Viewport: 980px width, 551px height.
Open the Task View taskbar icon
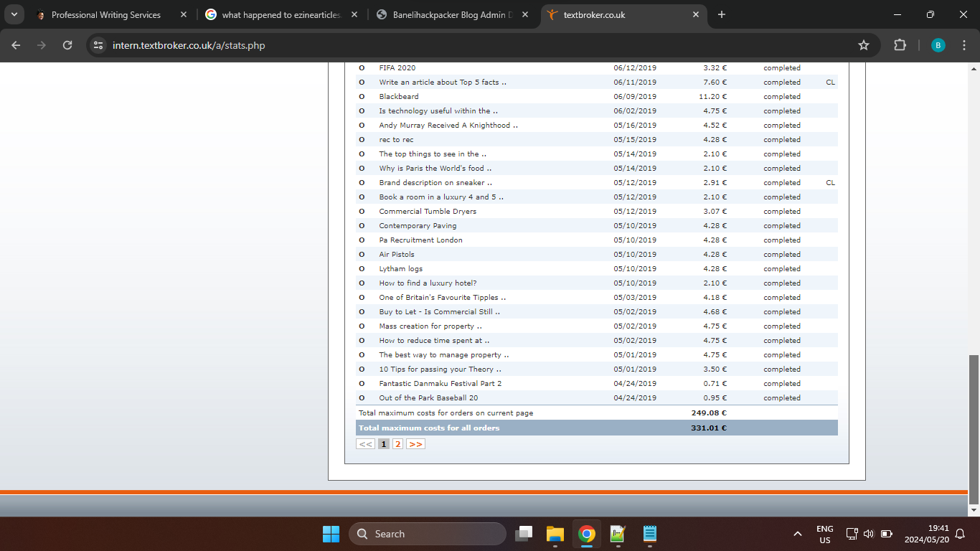click(x=524, y=534)
